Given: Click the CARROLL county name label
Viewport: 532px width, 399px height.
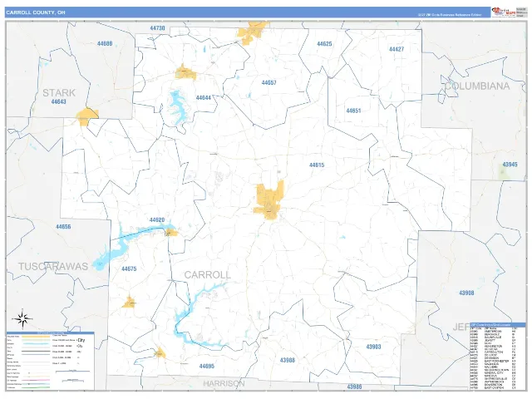Looking at the screenshot, I should click(207, 275).
